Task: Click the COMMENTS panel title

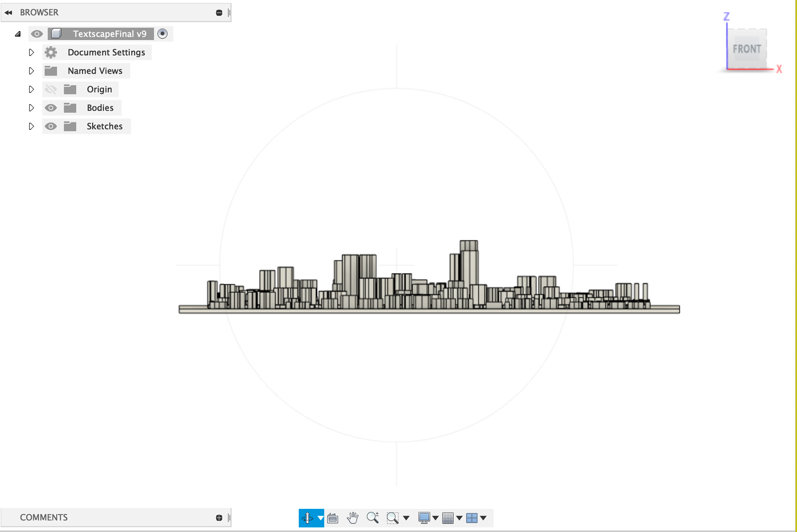Action: tap(44, 517)
